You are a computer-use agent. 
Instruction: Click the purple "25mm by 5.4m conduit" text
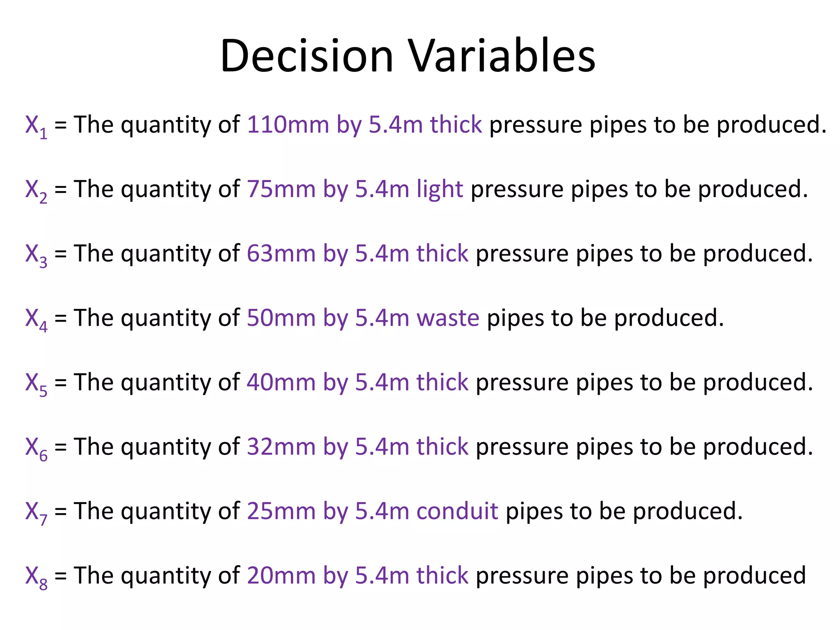[x=372, y=511]
